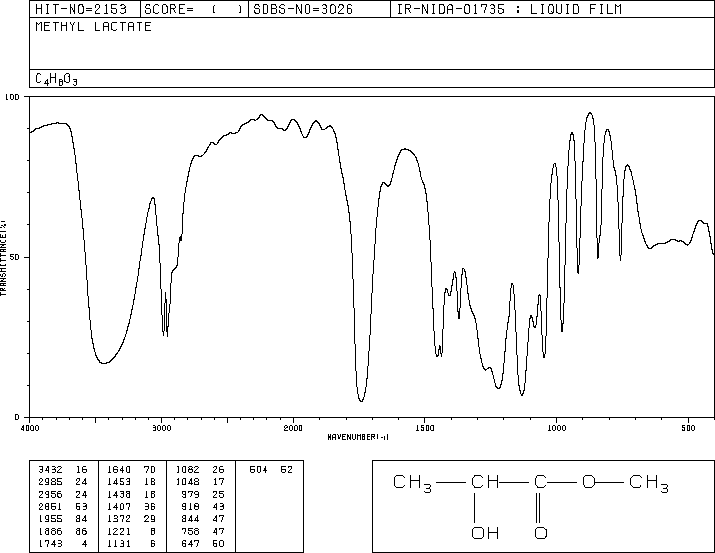Click the 2000 wavenumber axis label
The width and height of the screenshot is (715, 553).
[x=293, y=428]
